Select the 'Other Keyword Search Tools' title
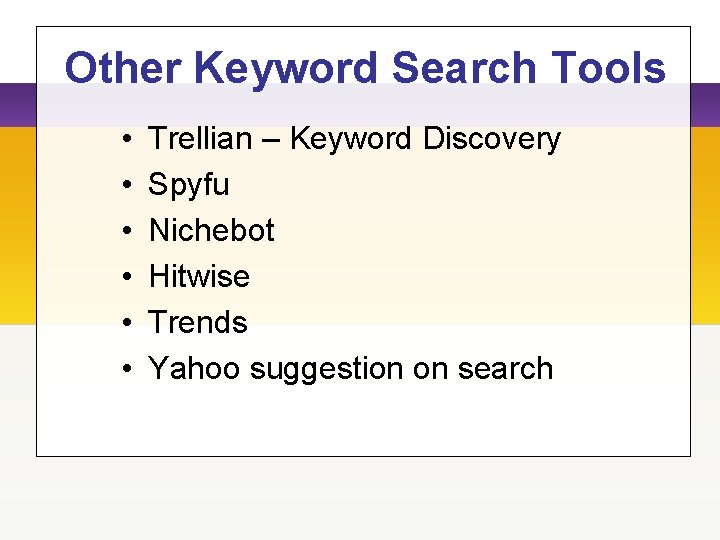 (x=365, y=69)
